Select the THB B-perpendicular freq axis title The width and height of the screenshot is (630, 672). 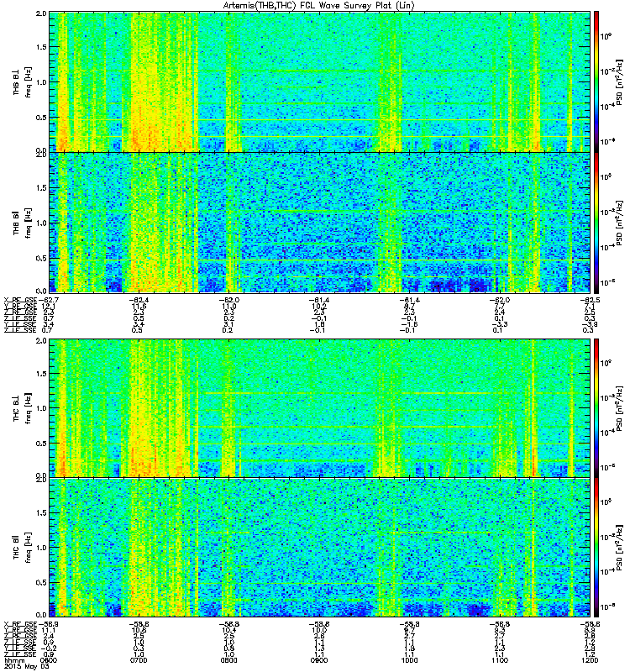click(x=29, y=81)
